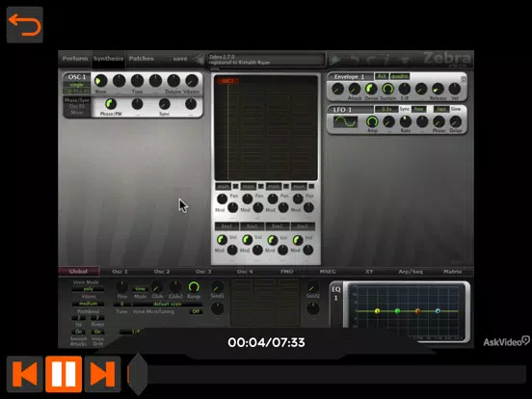
Task: Select the yellow EQ band node
Action: (x=377, y=310)
